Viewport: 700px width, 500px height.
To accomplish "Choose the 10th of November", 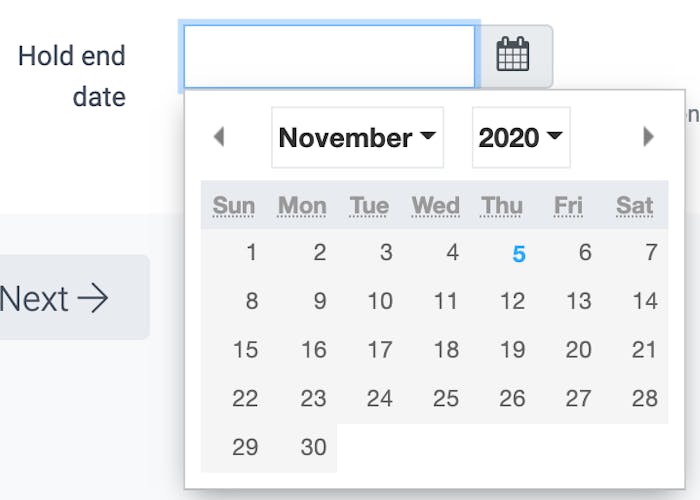I will 379,301.
